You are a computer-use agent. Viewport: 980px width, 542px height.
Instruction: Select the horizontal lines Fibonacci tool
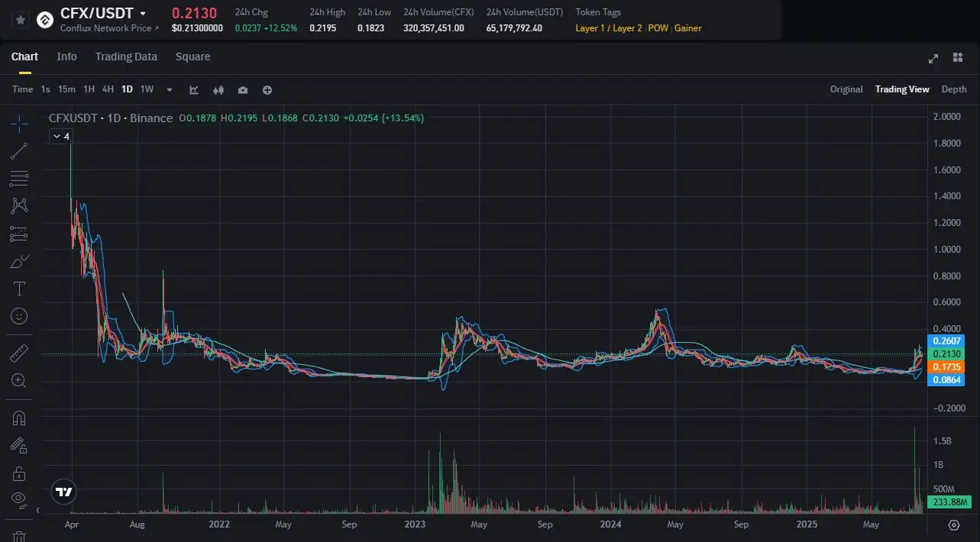coord(19,179)
